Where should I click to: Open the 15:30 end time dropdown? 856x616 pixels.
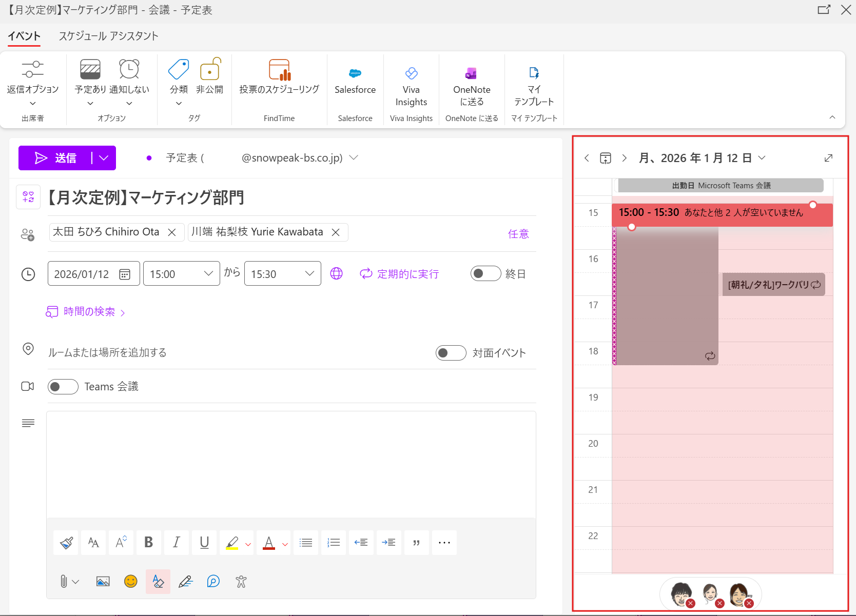pyautogui.click(x=309, y=273)
